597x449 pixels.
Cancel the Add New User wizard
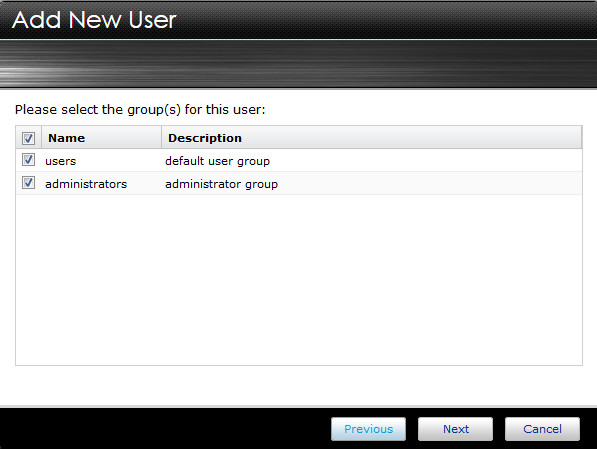(542, 429)
